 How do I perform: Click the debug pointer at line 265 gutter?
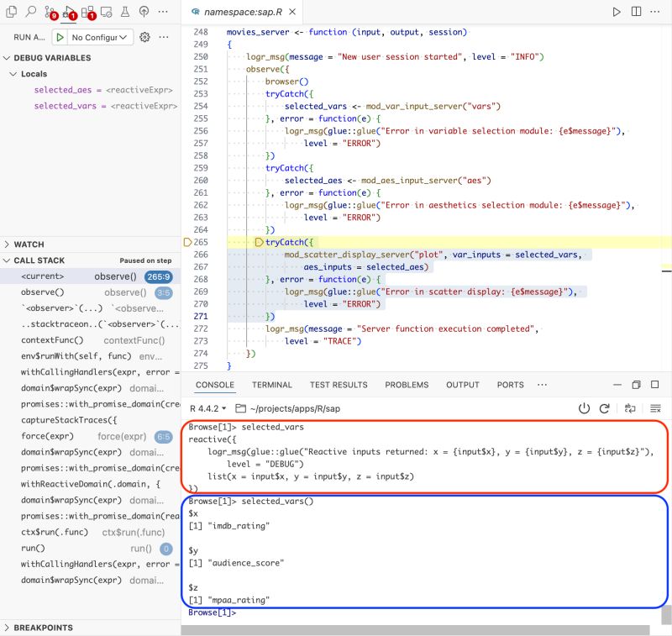(186, 242)
